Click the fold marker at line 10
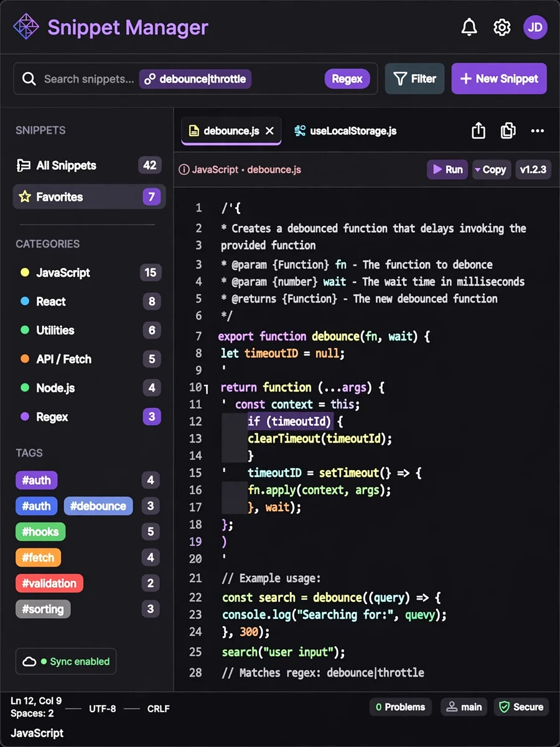Image resolution: width=560 pixels, height=747 pixels. click(x=207, y=388)
